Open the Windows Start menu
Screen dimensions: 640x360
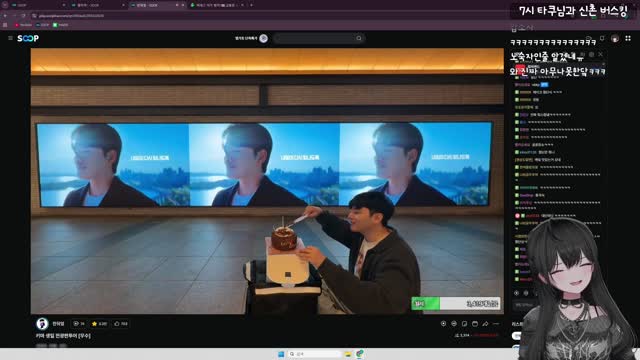pyautogui.click(x=281, y=354)
